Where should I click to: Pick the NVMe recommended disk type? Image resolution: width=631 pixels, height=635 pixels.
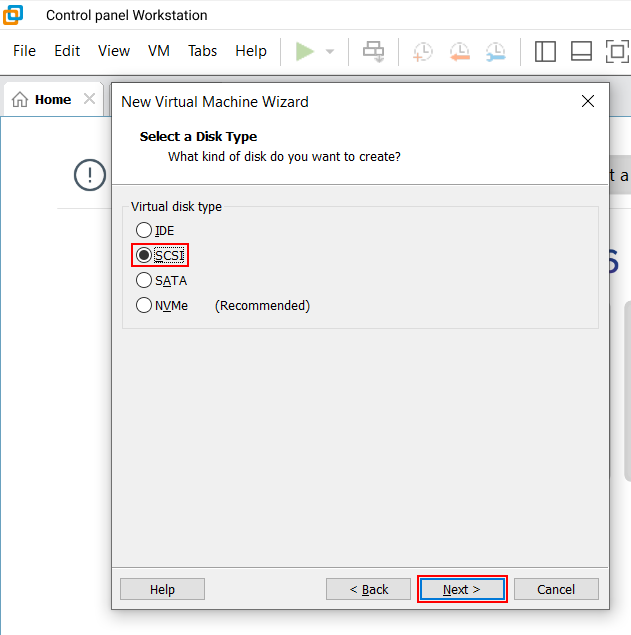point(144,306)
